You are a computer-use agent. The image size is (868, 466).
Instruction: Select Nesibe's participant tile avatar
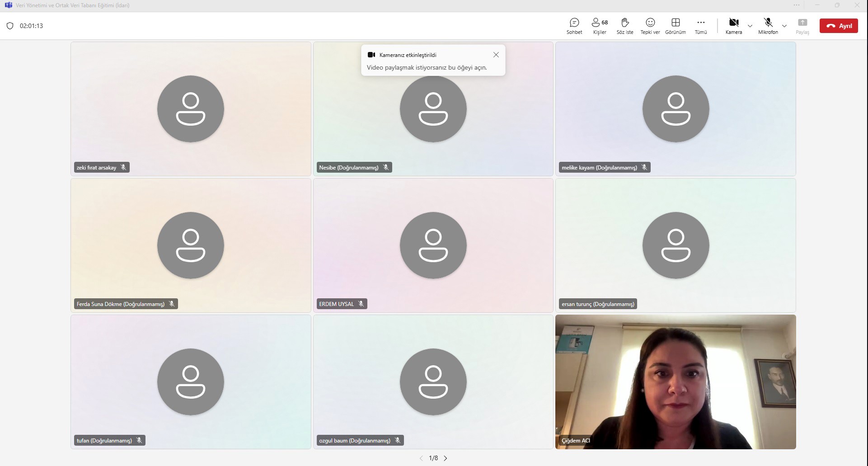pyautogui.click(x=433, y=109)
